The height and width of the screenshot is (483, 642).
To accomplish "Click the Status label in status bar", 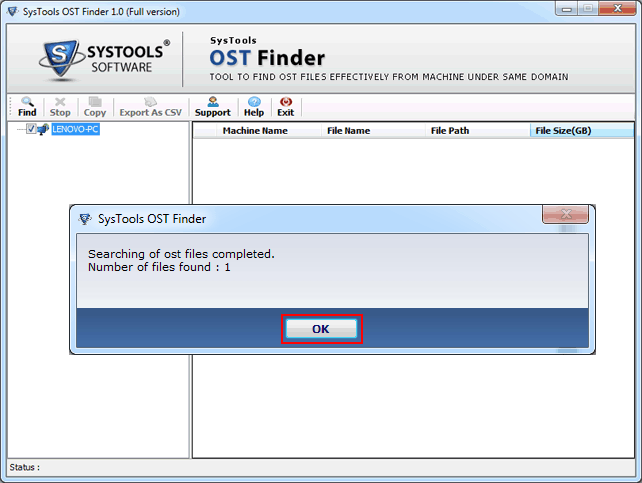I will (25, 467).
